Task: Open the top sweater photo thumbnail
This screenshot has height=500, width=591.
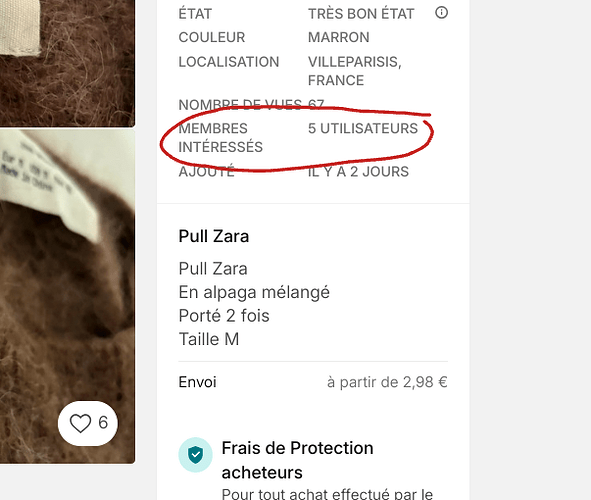Action: (x=67, y=63)
